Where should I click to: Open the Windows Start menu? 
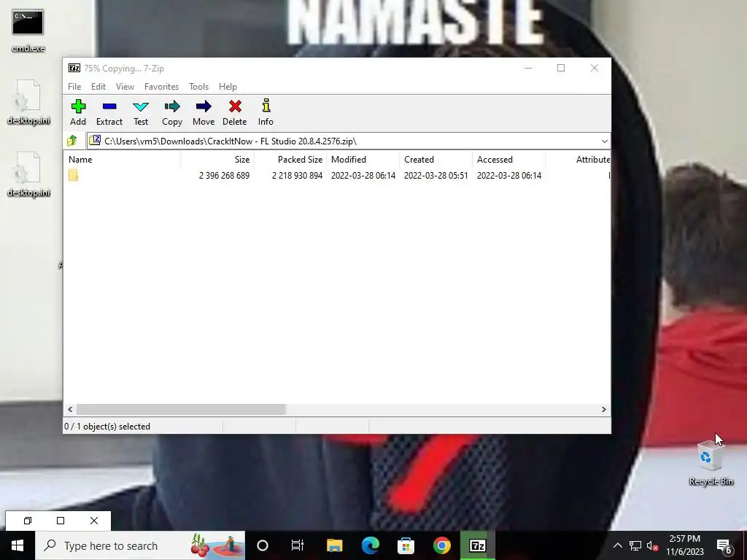[x=18, y=545]
